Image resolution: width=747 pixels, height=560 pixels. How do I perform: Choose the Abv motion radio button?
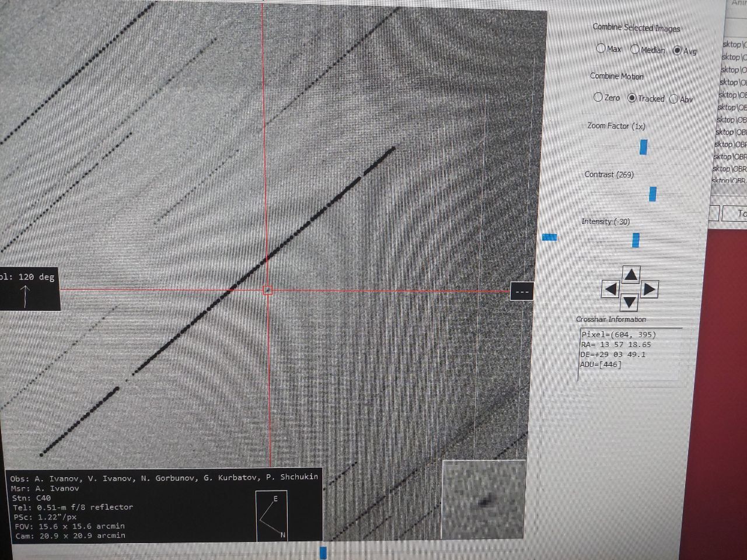click(x=673, y=99)
